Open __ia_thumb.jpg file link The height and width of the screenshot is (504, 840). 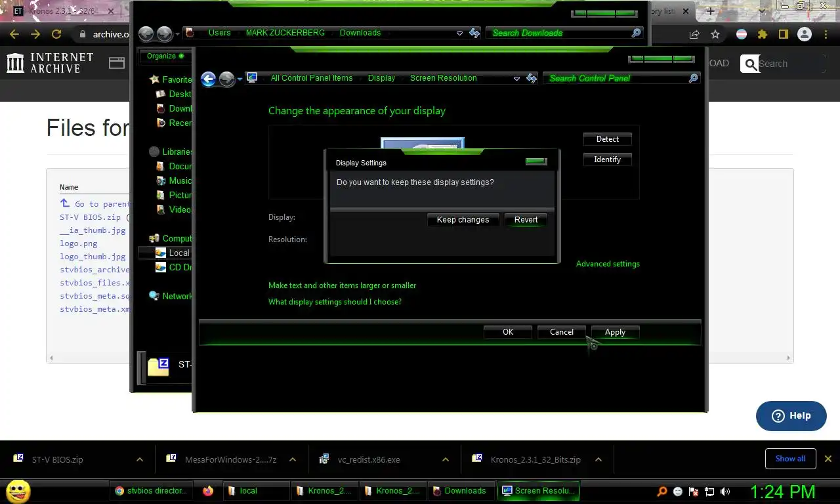[x=93, y=230]
